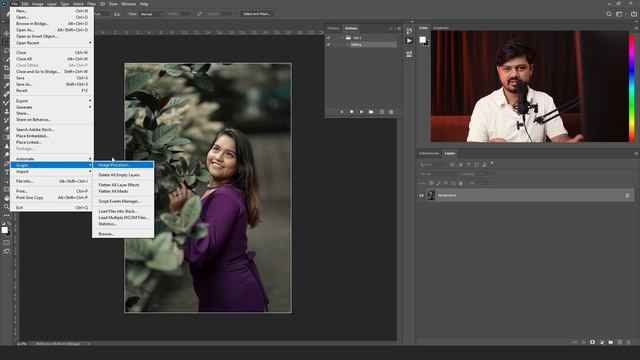
Task: Open the layer filter Kind dropdown
Action: pos(433,164)
